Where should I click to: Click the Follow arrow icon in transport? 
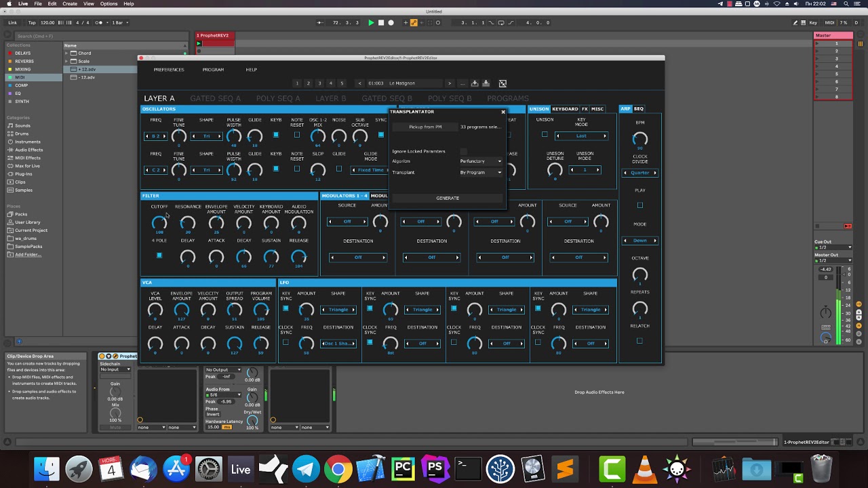[320, 22]
